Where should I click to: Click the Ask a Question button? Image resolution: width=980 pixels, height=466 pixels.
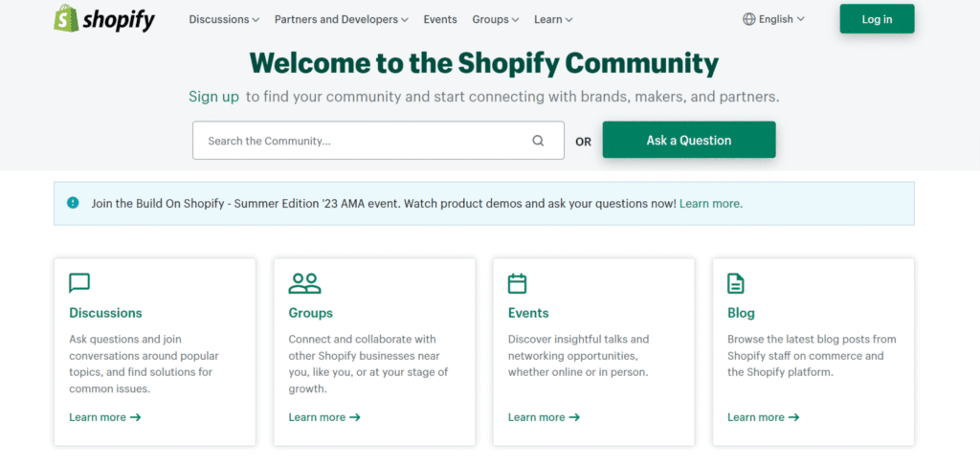click(689, 140)
